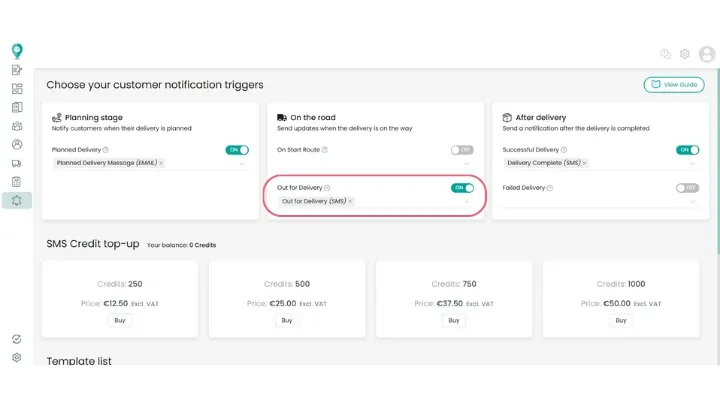This screenshot has height=405, width=720.
Task: Buy the 1000 credits package
Action: point(621,321)
